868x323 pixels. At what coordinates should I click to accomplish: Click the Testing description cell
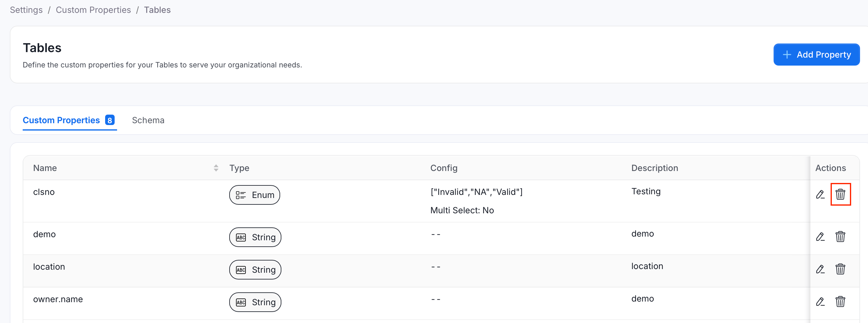[x=646, y=191]
